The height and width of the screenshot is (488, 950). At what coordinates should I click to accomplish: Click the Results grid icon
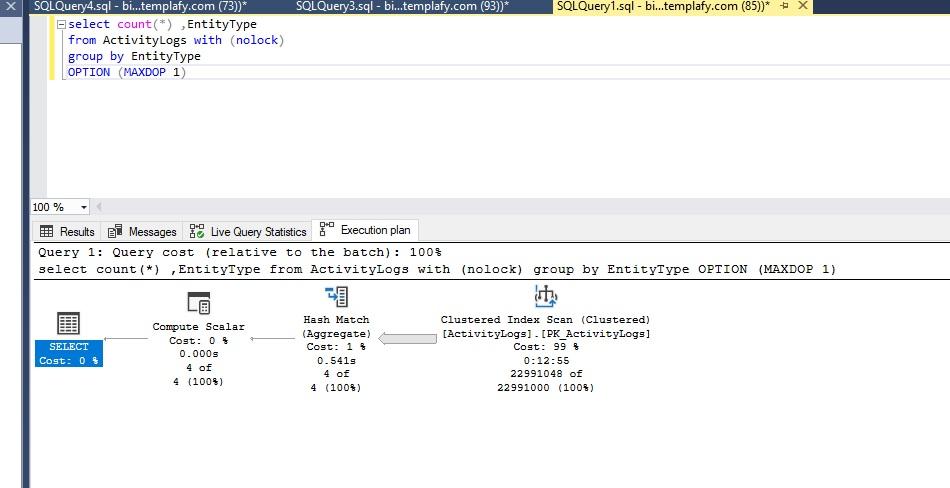pyautogui.click(x=47, y=231)
